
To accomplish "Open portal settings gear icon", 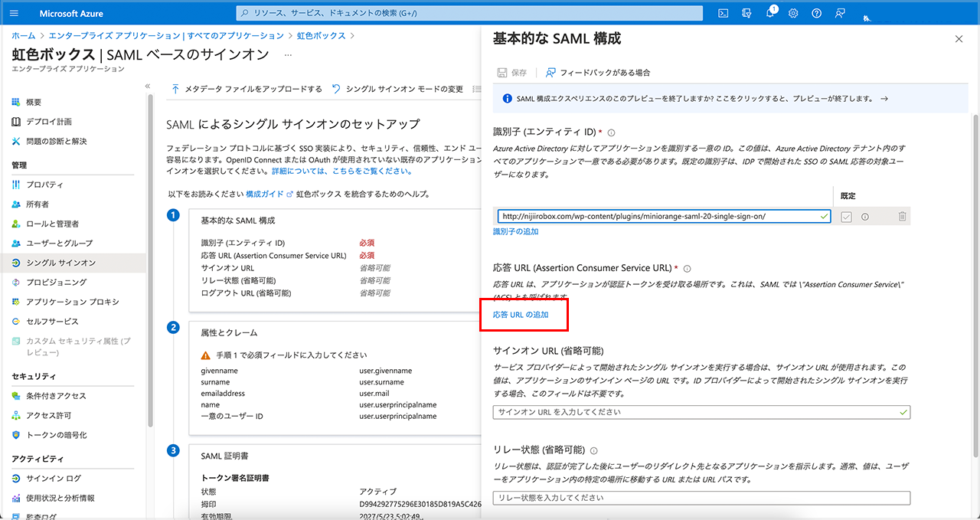I will tap(793, 14).
